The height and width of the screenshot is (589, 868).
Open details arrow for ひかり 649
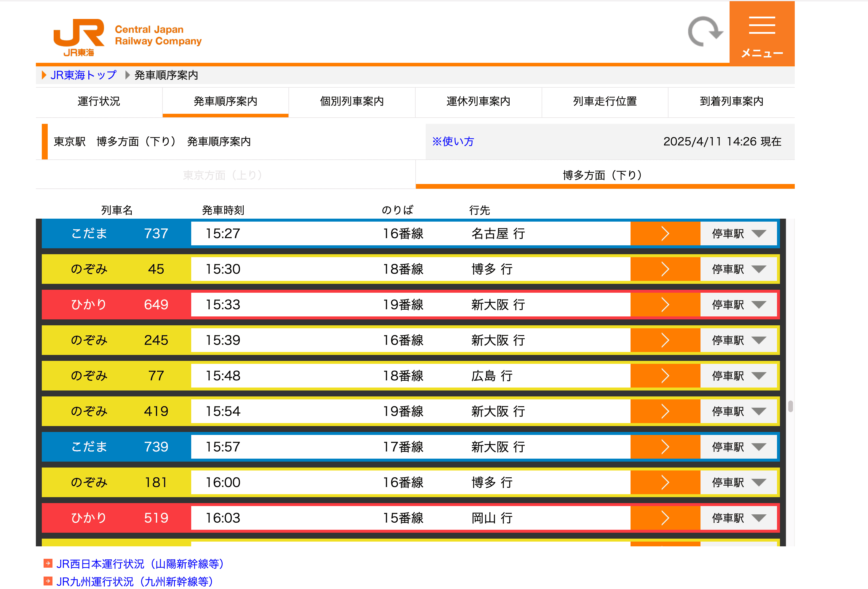tap(665, 305)
